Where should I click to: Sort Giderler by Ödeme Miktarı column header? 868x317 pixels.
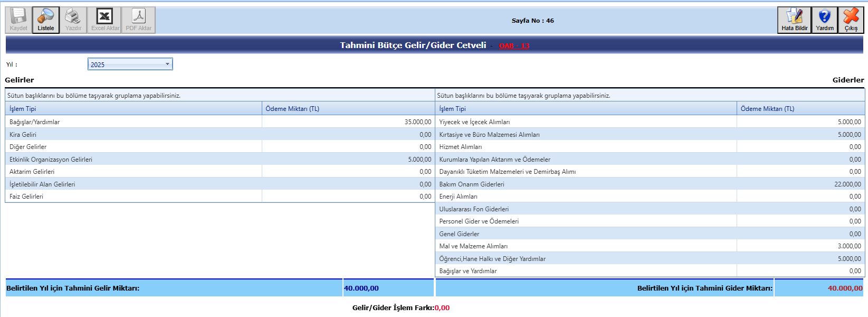[x=767, y=109]
